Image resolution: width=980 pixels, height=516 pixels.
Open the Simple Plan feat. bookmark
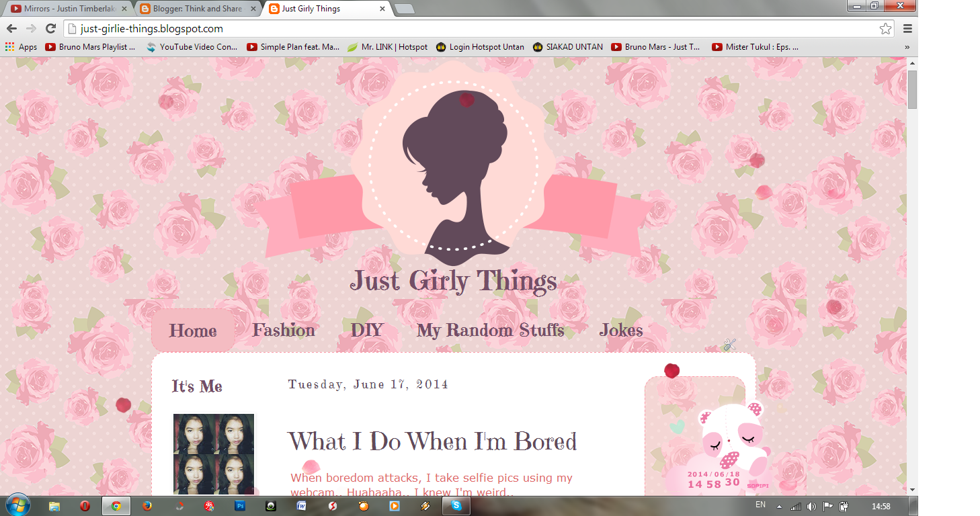point(293,47)
